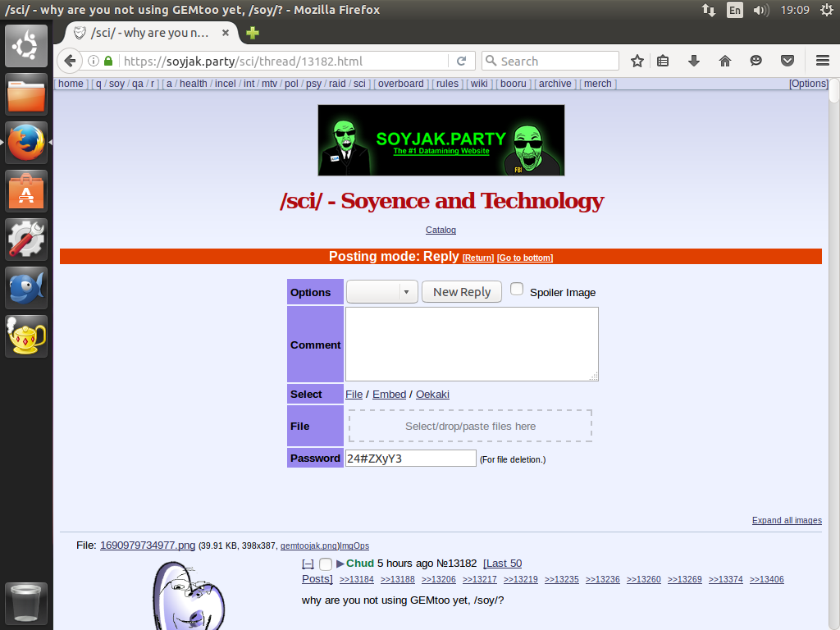Collapse the thread with the [–] toggle

click(308, 564)
